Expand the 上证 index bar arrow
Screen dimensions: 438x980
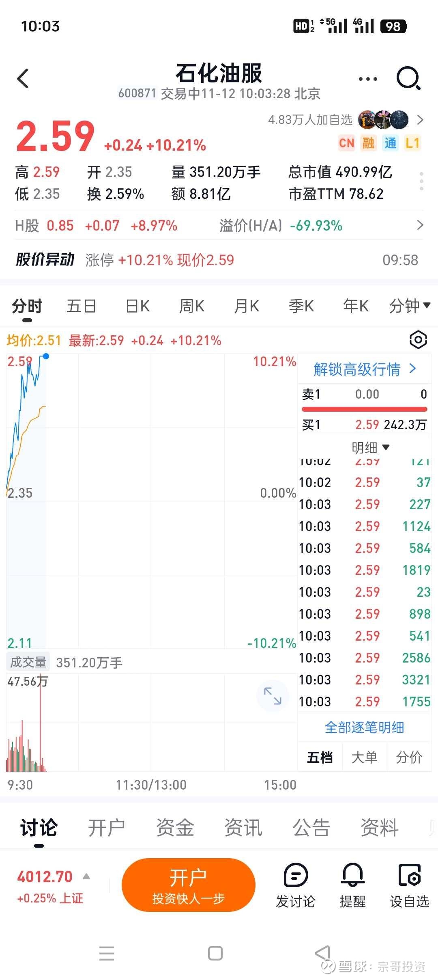(x=86, y=876)
